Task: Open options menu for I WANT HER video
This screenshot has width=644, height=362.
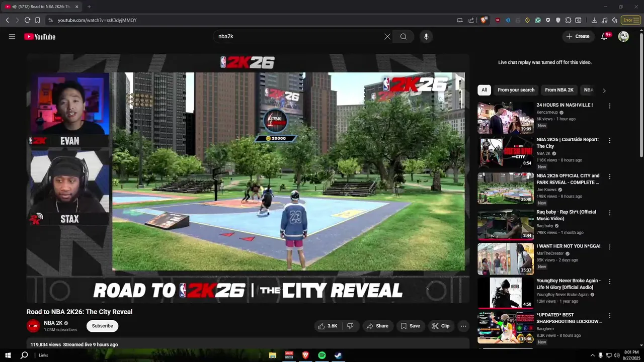Action: (610, 247)
